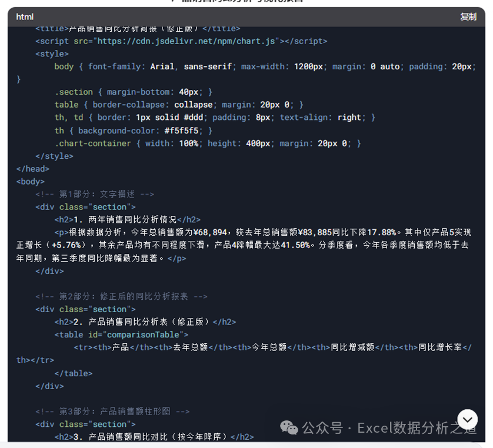The width and height of the screenshot is (493, 448).
Task: Click the table header 同比增减额
Action: (x=352, y=347)
